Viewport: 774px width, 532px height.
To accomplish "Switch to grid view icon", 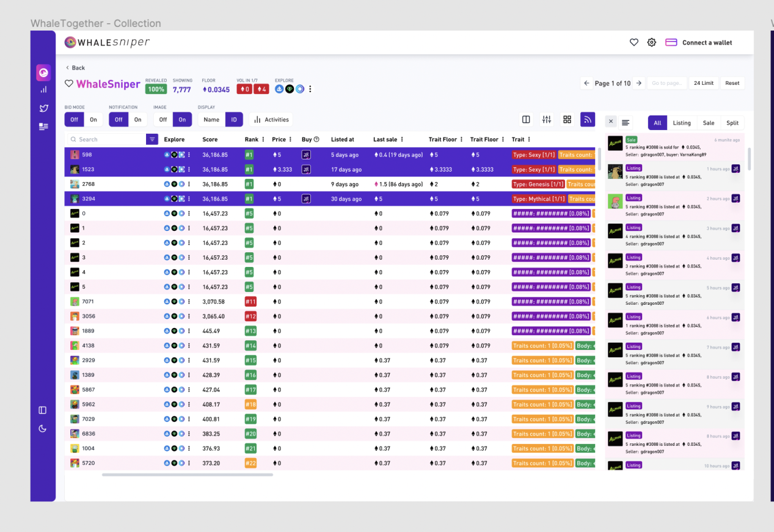I will tap(567, 120).
